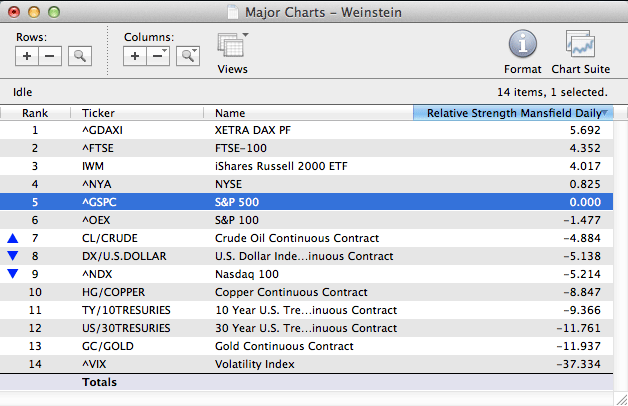Open the Views menu icon
628x406 pixels.
coord(232,47)
